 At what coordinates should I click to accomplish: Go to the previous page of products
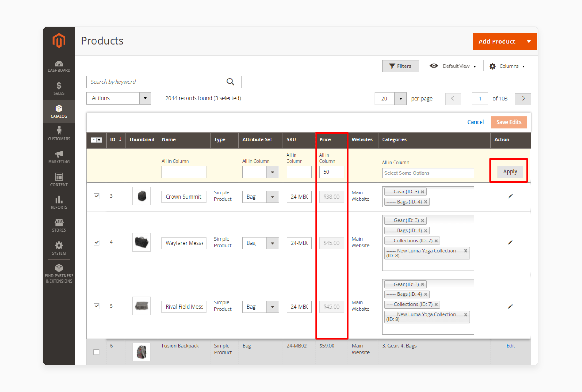pyautogui.click(x=453, y=99)
